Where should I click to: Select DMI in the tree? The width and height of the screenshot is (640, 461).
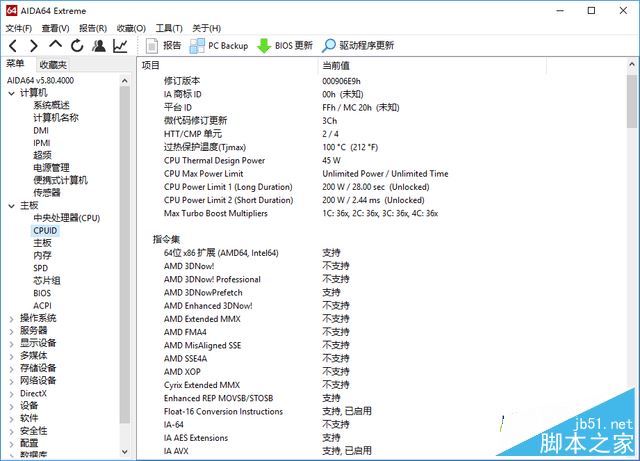(x=41, y=131)
